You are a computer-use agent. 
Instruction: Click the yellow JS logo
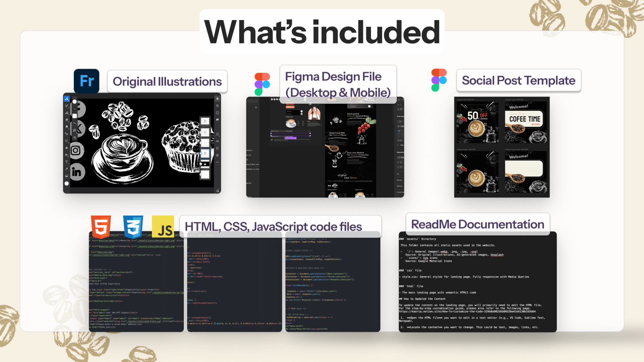(x=163, y=227)
